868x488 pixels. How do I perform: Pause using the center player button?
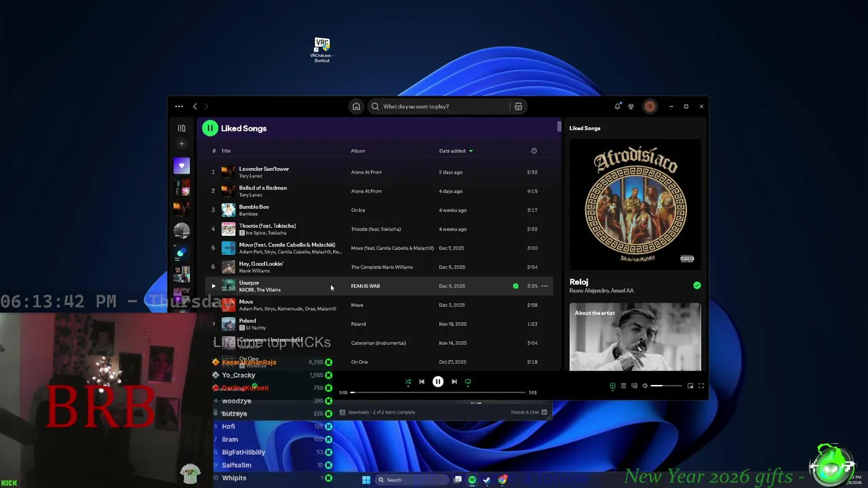(438, 382)
